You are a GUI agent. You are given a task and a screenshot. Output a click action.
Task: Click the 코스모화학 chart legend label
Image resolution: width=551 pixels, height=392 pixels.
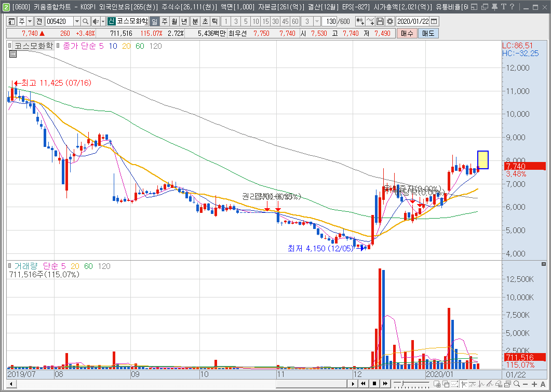[34, 46]
